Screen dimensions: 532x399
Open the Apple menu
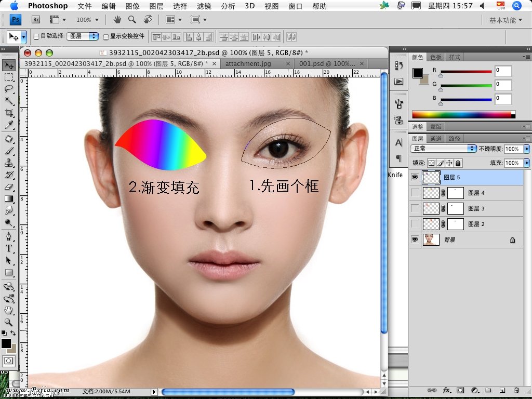pos(14,5)
